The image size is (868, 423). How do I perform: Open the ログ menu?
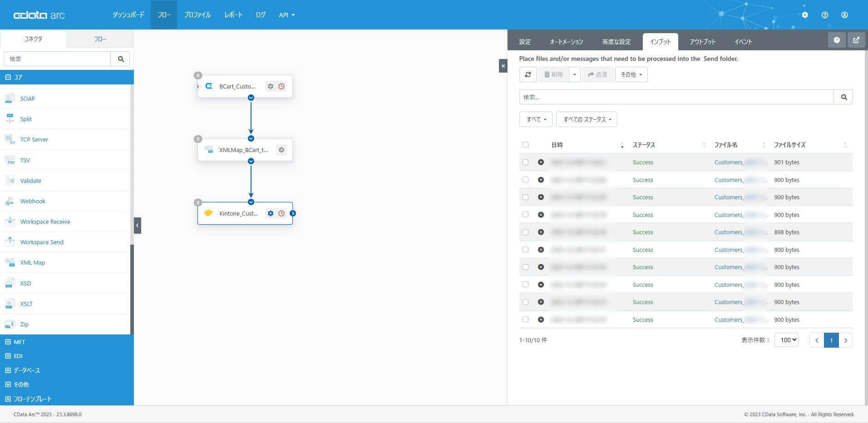(261, 15)
